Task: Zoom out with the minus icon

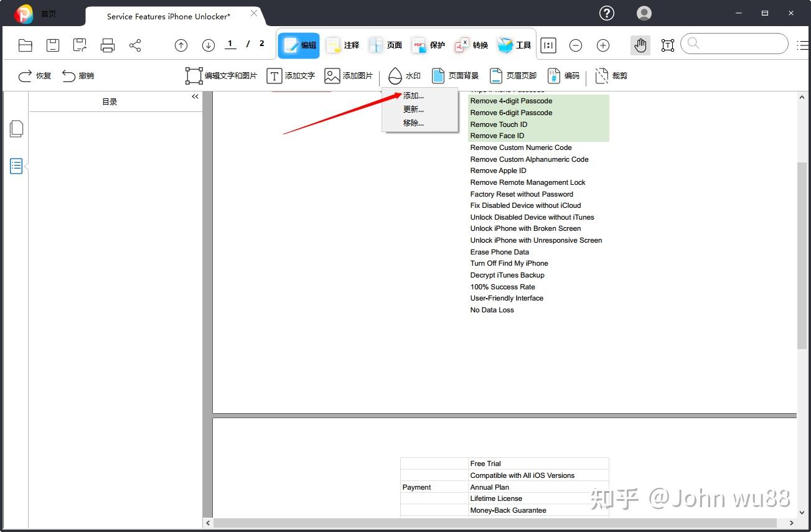Action: [x=576, y=45]
